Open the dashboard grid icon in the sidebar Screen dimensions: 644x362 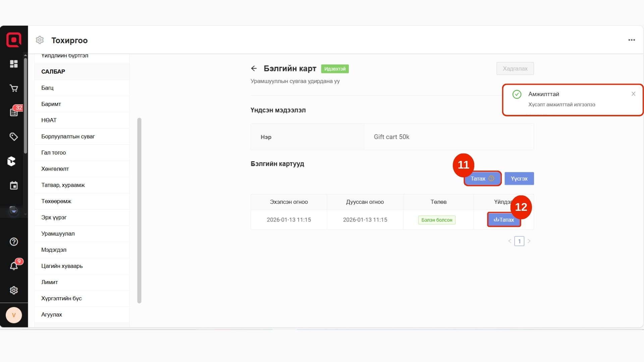tap(14, 64)
